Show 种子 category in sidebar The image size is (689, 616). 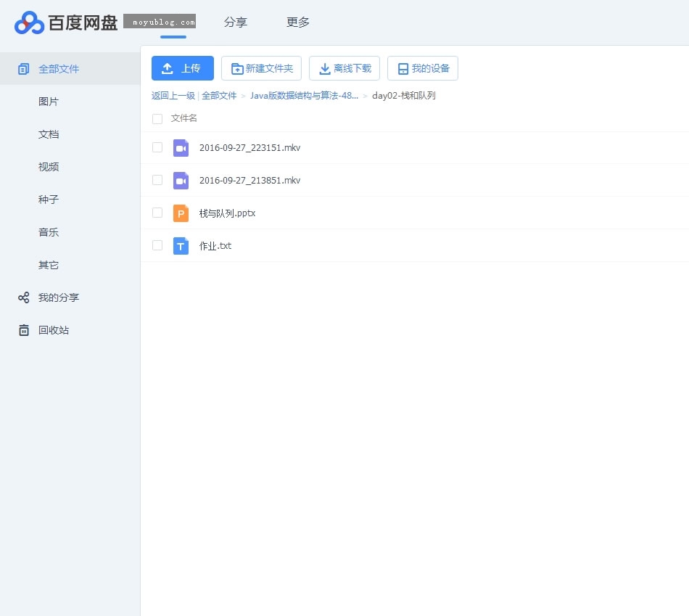point(49,200)
